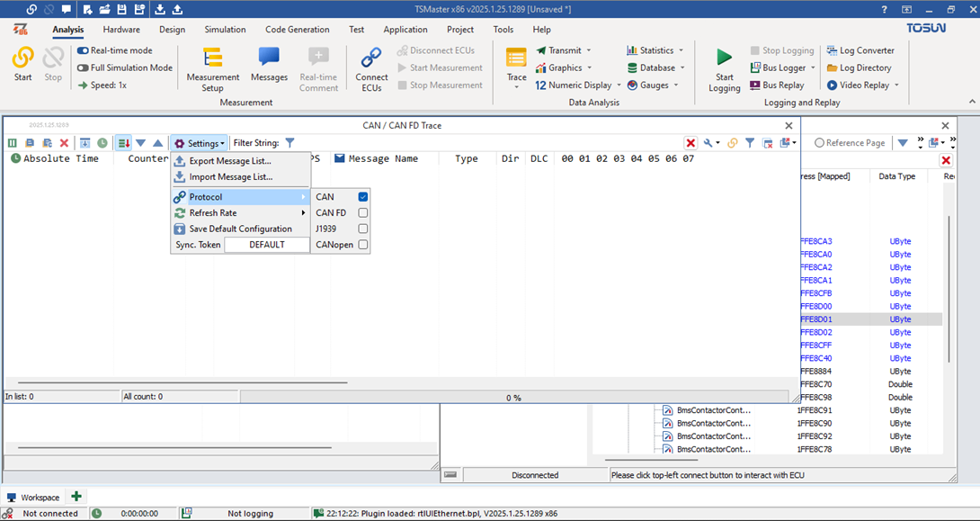This screenshot has height=521, width=980.
Task: Click the download arrow icon in title bar
Action: click(x=161, y=9)
